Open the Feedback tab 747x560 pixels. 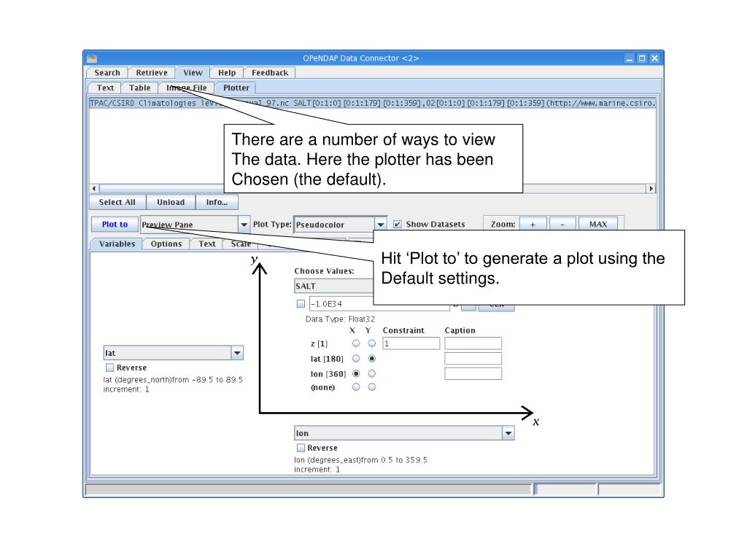click(270, 73)
